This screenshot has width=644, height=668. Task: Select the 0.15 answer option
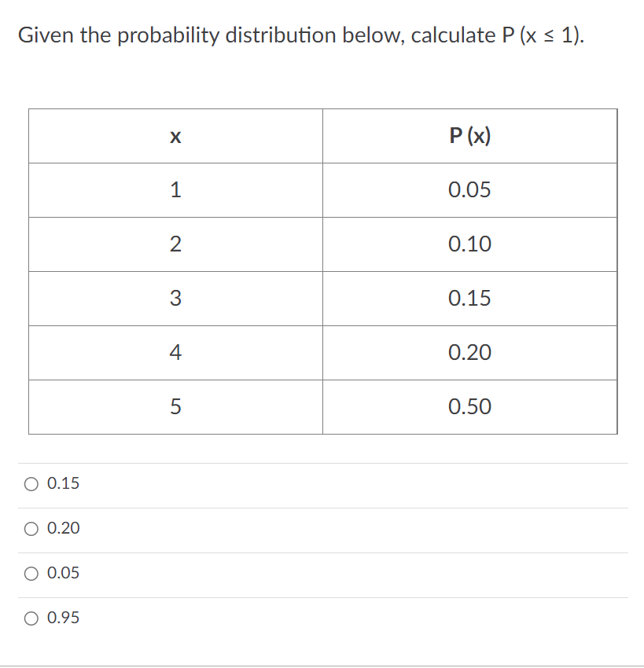29,484
